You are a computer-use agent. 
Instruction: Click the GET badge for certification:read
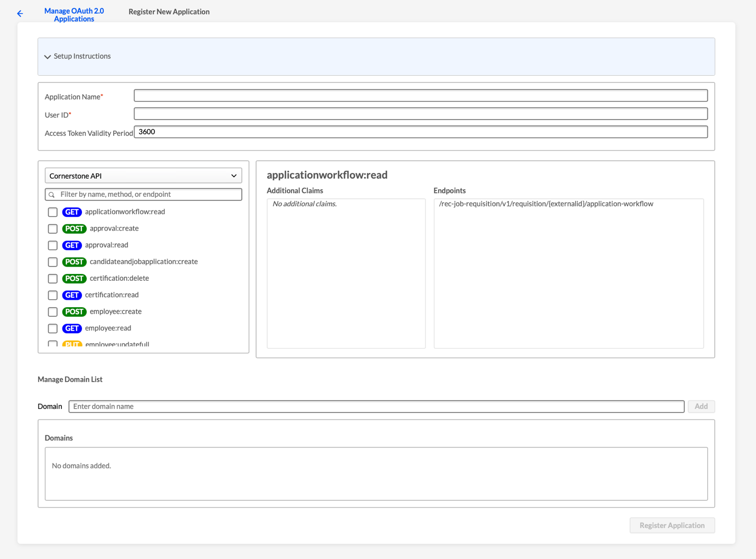(x=72, y=295)
